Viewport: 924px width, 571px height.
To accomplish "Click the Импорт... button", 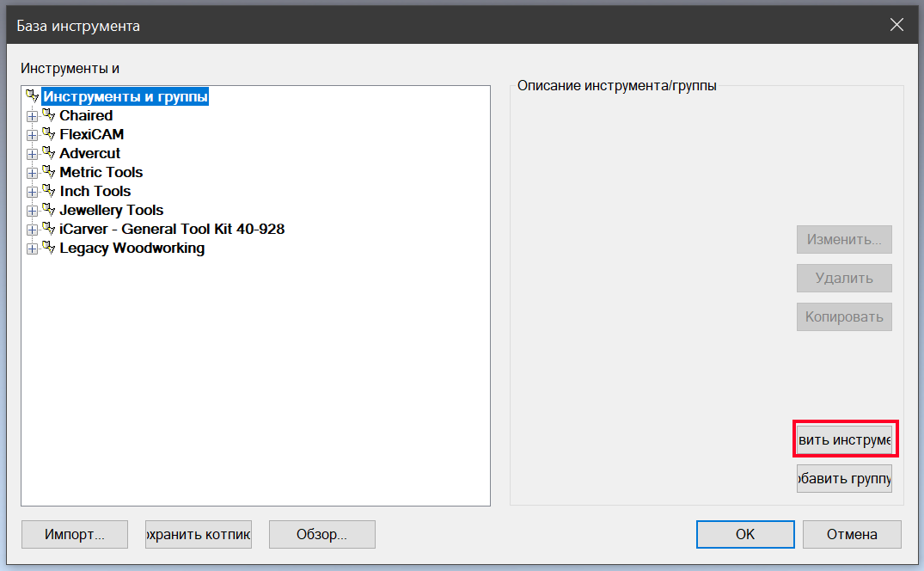I will [74, 534].
